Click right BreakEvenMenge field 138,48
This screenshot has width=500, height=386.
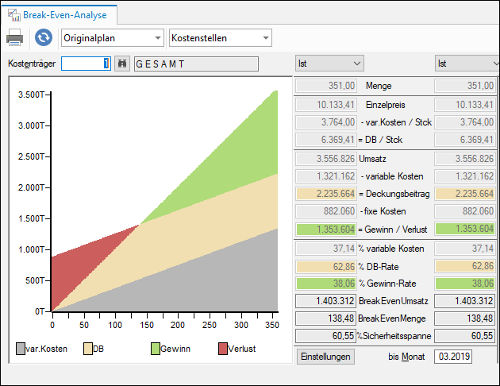click(x=465, y=319)
